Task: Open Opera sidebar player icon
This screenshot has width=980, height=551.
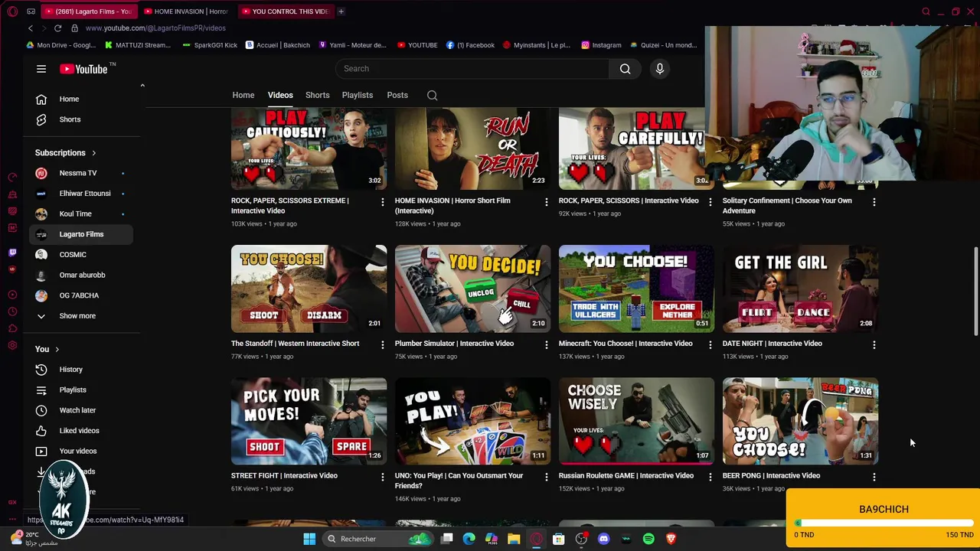Action: point(12,295)
